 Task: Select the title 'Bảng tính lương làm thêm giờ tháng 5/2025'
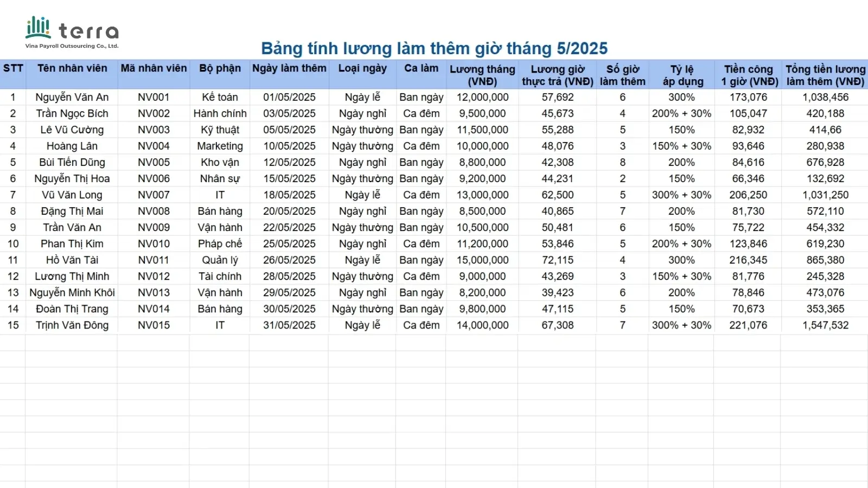point(434,48)
